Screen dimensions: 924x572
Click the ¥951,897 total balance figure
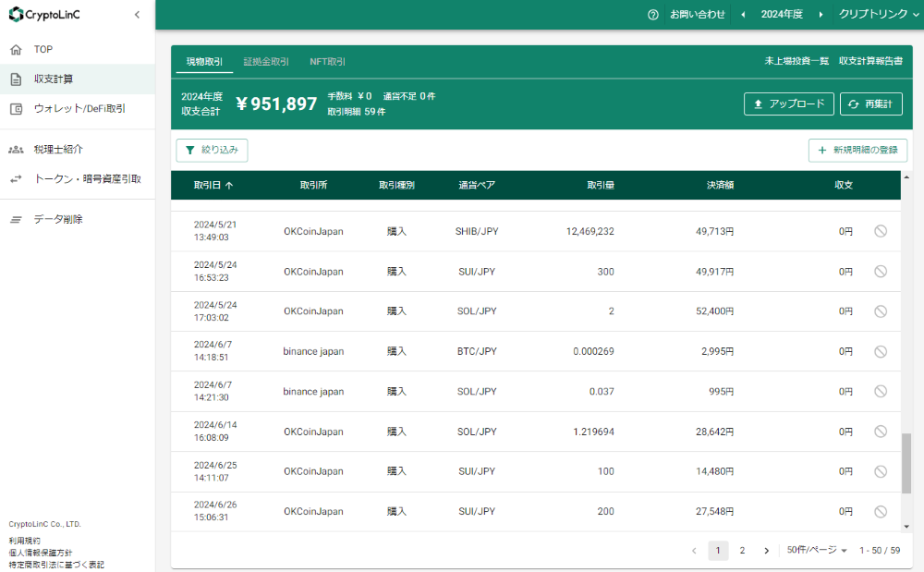click(276, 103)
